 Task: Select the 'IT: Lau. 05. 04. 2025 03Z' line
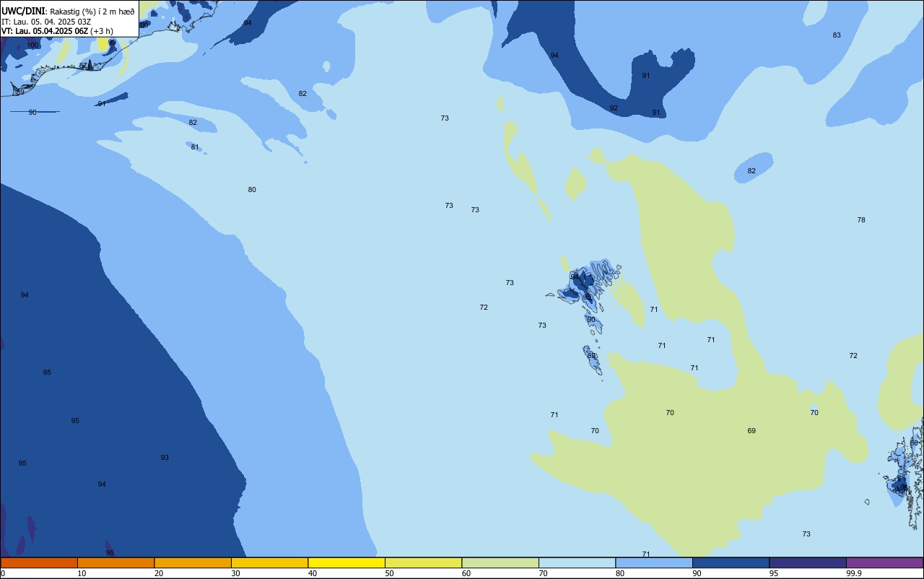46,22
